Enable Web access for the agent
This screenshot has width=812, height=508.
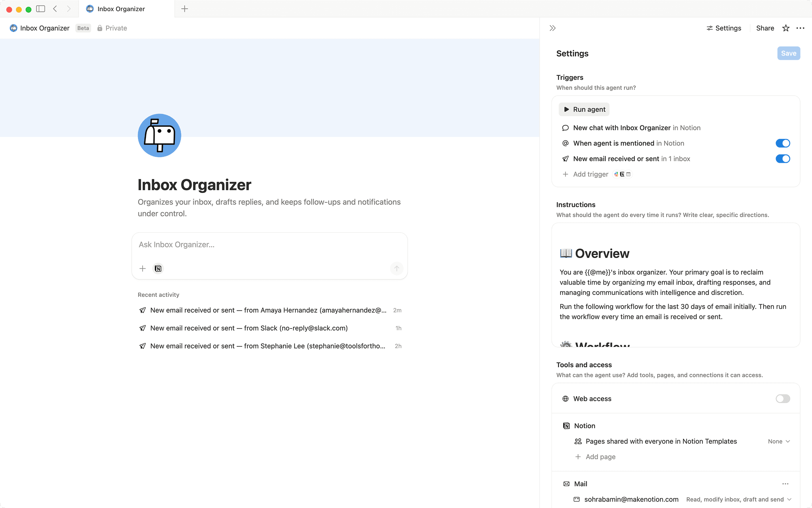[x=783, y=398]
